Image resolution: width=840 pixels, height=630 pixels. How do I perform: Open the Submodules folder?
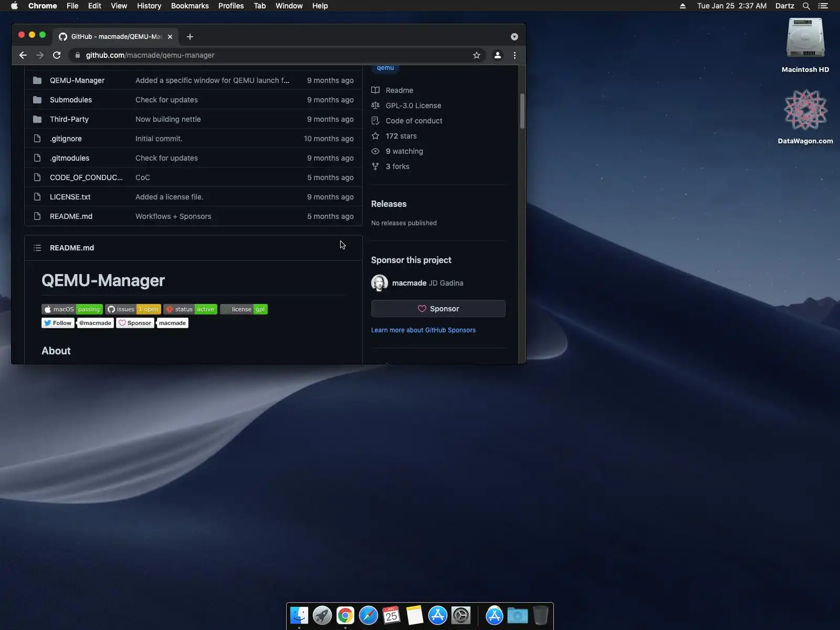tap(71, 100)
